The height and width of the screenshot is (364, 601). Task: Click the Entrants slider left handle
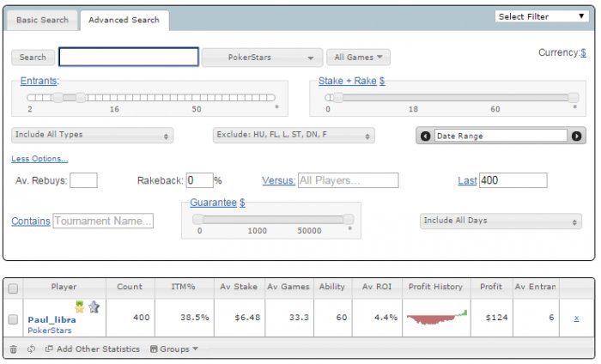(58, 97)
